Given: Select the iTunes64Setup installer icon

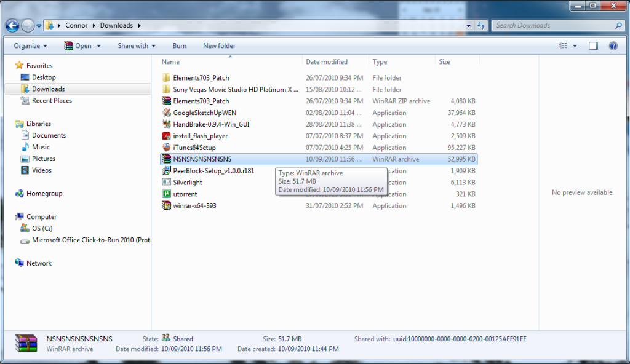Looking at the screenshot, I should pyautogui.click(x=166, y=148).
